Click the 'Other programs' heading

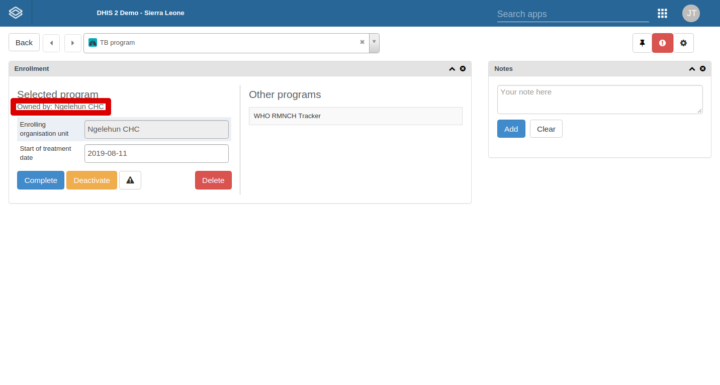click(285, 95)
